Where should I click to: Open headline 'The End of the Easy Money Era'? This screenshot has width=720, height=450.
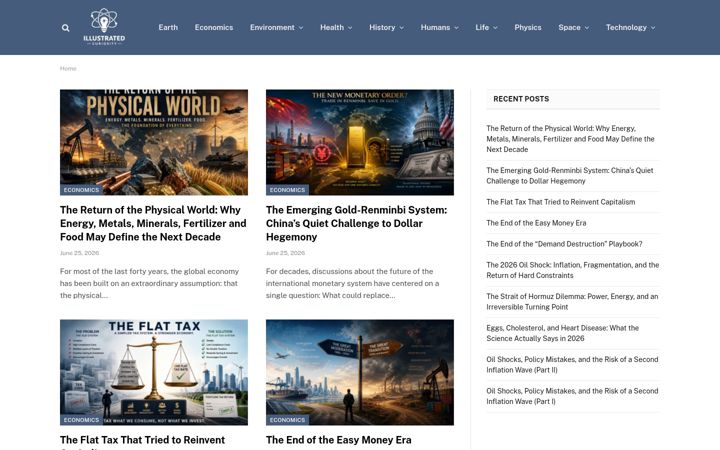tap(339, 440)
